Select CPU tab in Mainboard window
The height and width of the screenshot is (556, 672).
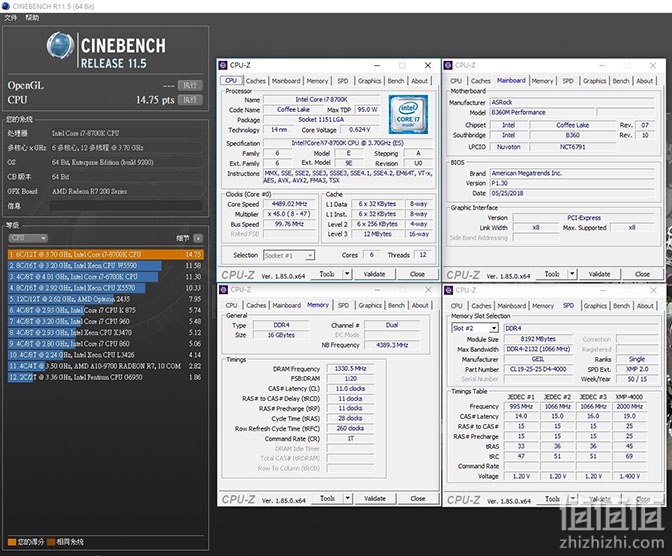[x=456, y=81]
